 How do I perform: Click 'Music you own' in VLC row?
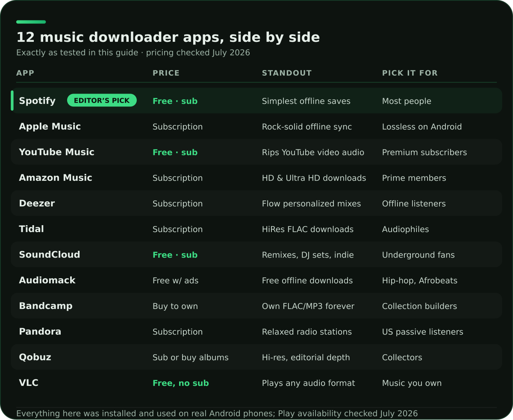click(x=412, y=383)
